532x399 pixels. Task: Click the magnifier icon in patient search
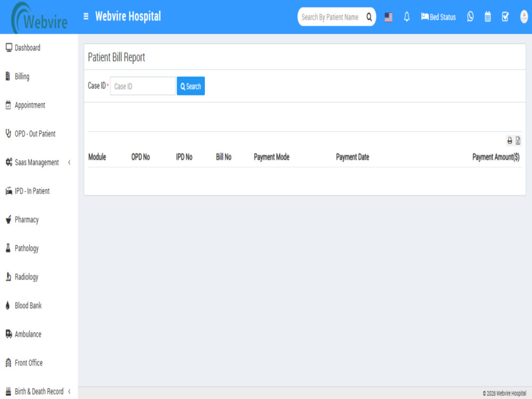click(369, 17)
